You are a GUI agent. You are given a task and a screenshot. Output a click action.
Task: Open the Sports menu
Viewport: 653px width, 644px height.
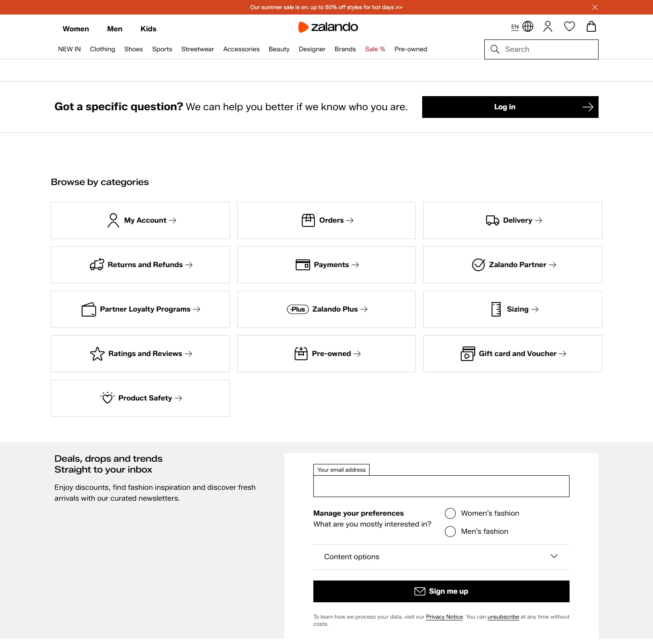[162, 49]
